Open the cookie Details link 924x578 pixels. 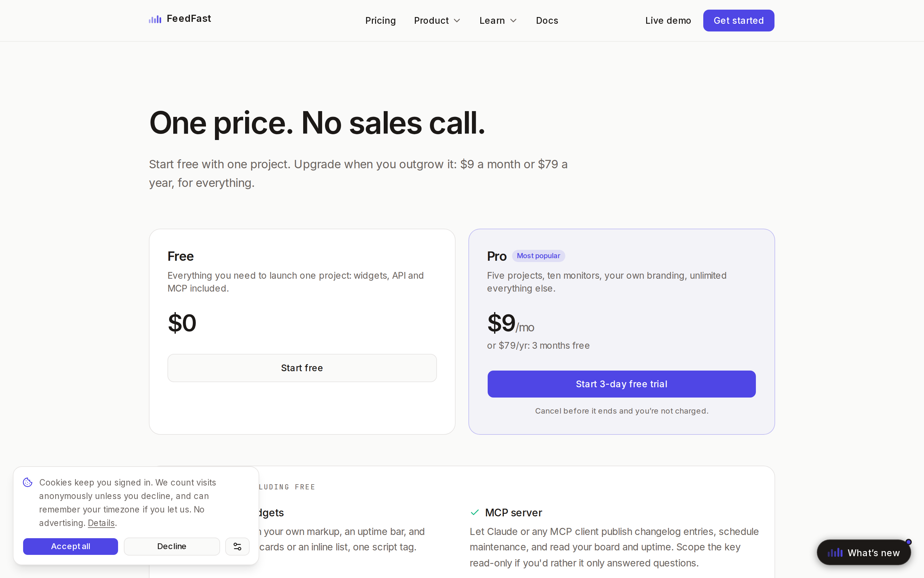pyautogui.click(x=101, y=523)
